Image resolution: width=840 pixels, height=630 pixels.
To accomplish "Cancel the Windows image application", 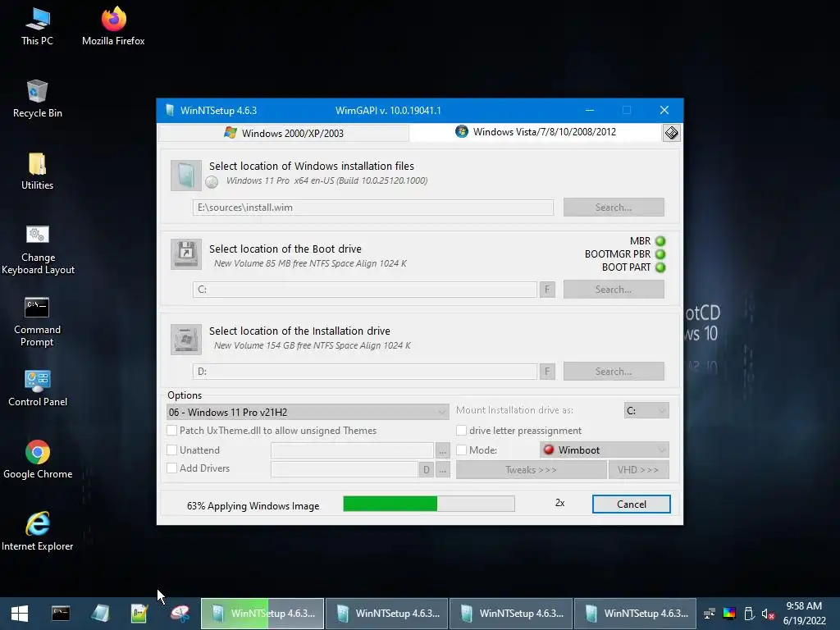I will [631, 504].
